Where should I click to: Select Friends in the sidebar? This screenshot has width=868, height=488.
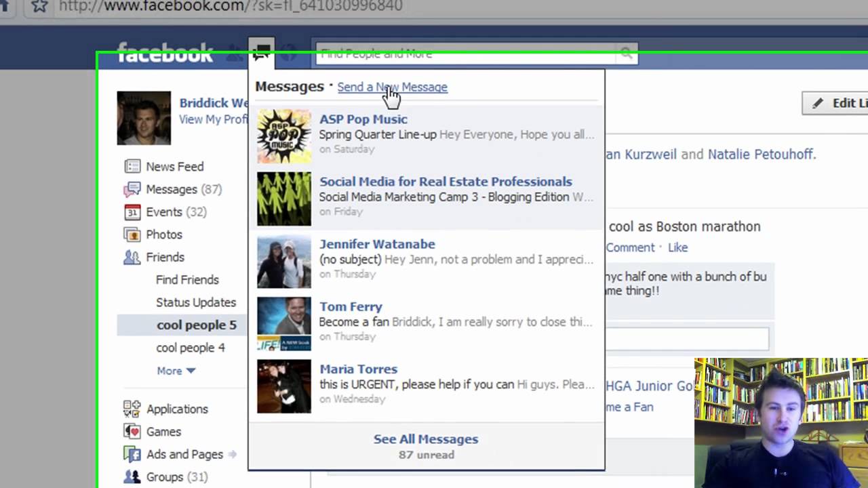[165, 258]
